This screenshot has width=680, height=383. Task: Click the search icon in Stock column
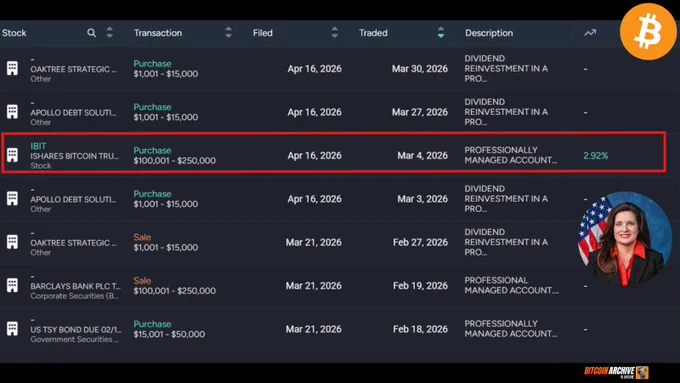click(92, 33)
